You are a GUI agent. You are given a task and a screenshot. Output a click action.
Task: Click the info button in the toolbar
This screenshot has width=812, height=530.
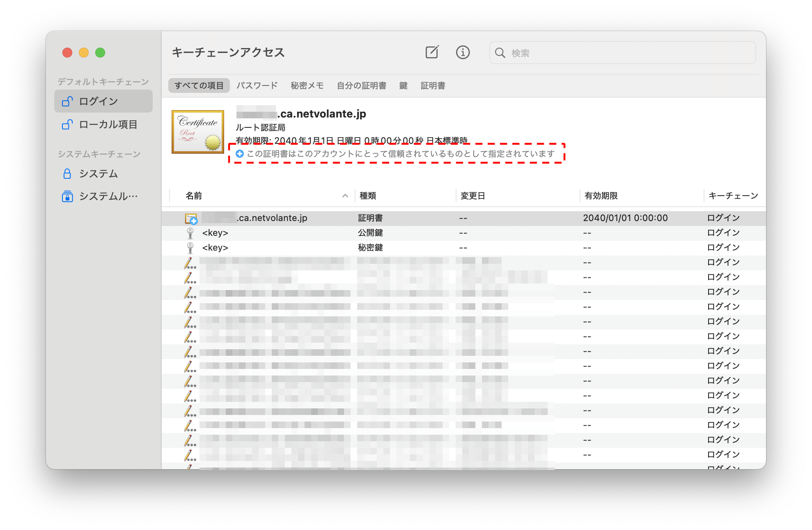click(x=463, y=53)
